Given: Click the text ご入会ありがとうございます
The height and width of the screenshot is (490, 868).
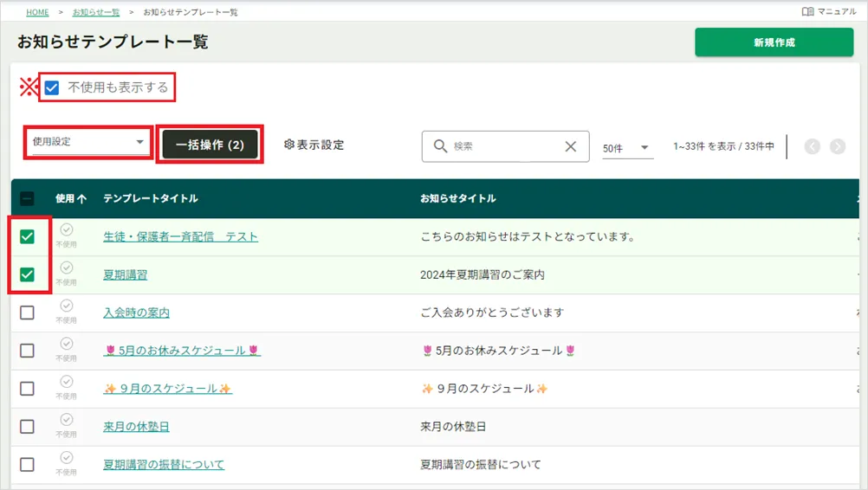Looking at the screenshot, I should tap(492, 313).
